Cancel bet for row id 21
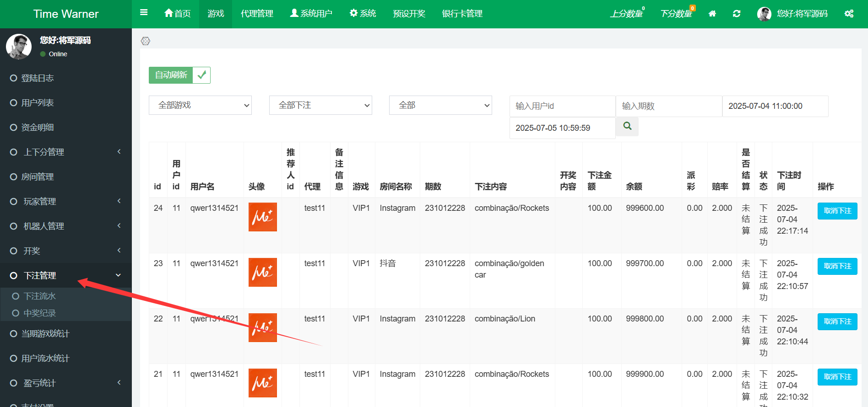Image resolution: width=868 pixels, height=407 pixels. click(837, 377)
